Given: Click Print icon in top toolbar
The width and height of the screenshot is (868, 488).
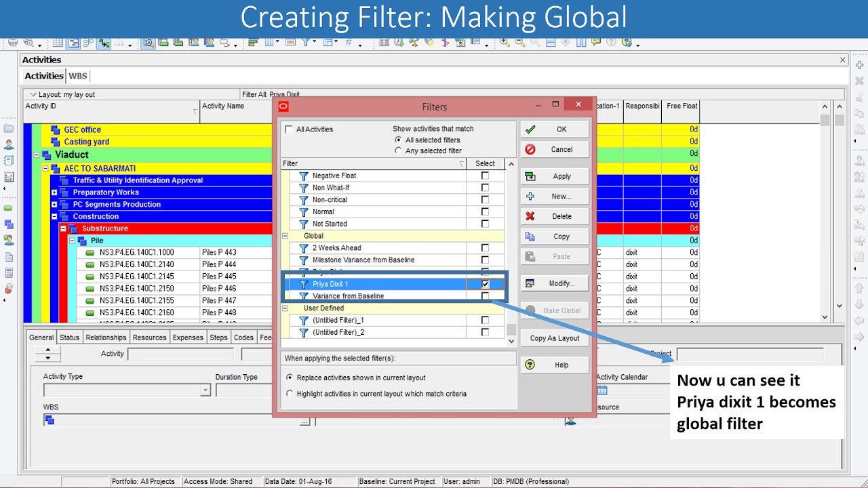Looking at the screenshot, I should 13,43.
